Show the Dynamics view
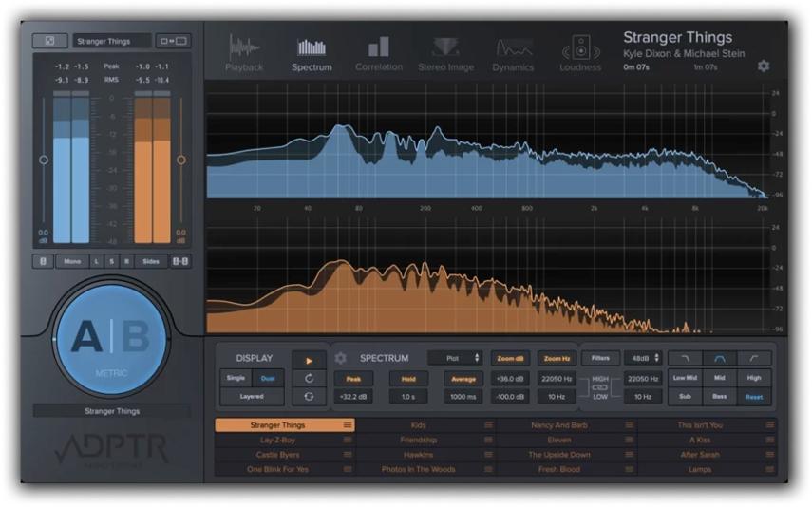 coord(513,54)
